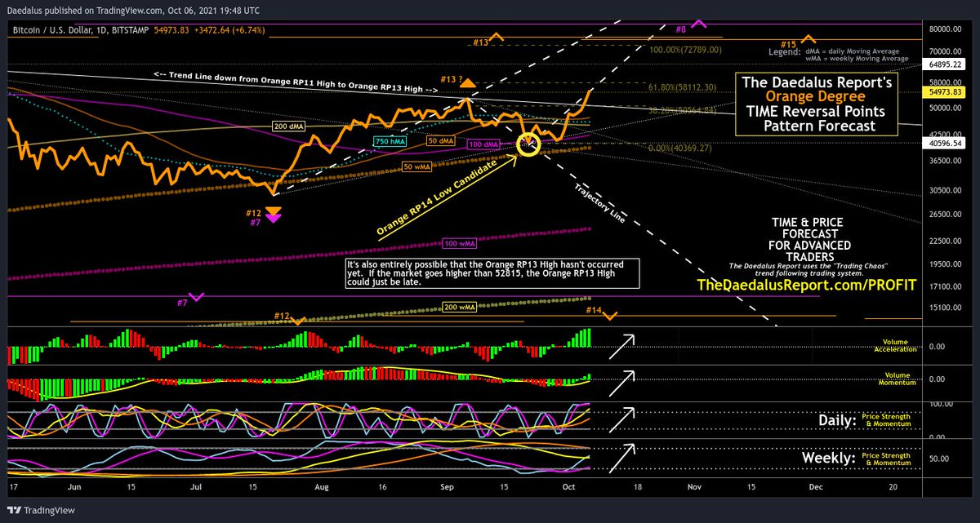Click the TradingView logo at bottom
The height and width of the screenshot is (523, 980).
(39, 511)
